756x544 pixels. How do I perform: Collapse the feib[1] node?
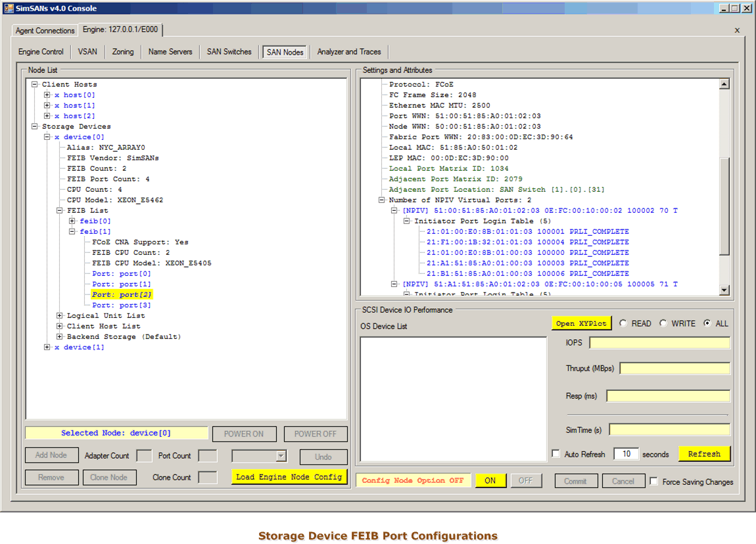pos(72,232)
